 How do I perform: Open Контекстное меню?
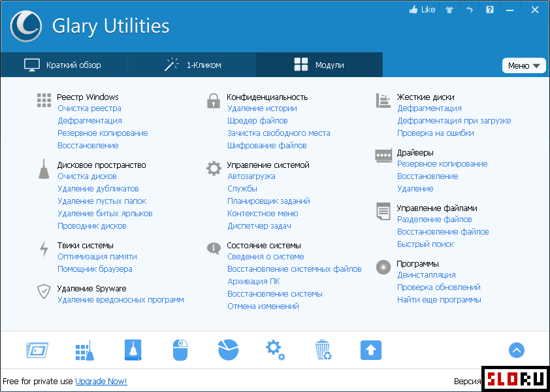263,214
